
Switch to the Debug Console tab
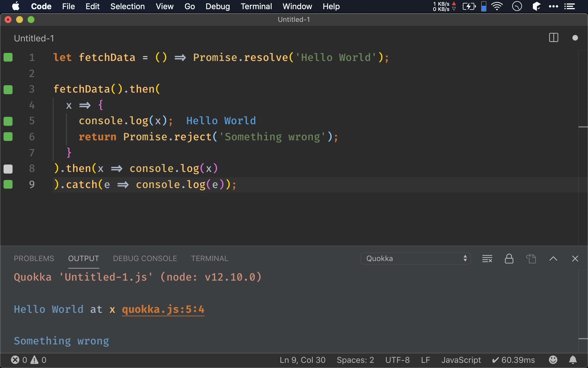tap(145, 258)
